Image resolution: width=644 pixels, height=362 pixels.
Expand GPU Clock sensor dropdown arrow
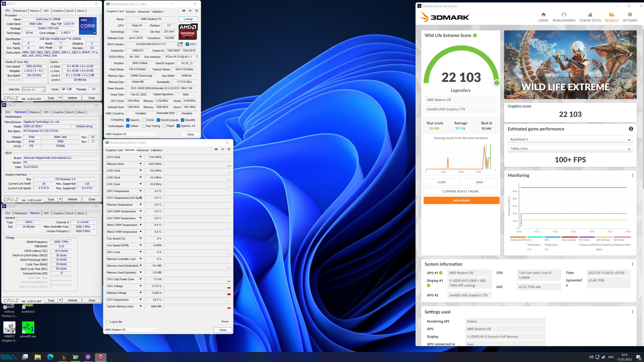click(x=141, y=157)
